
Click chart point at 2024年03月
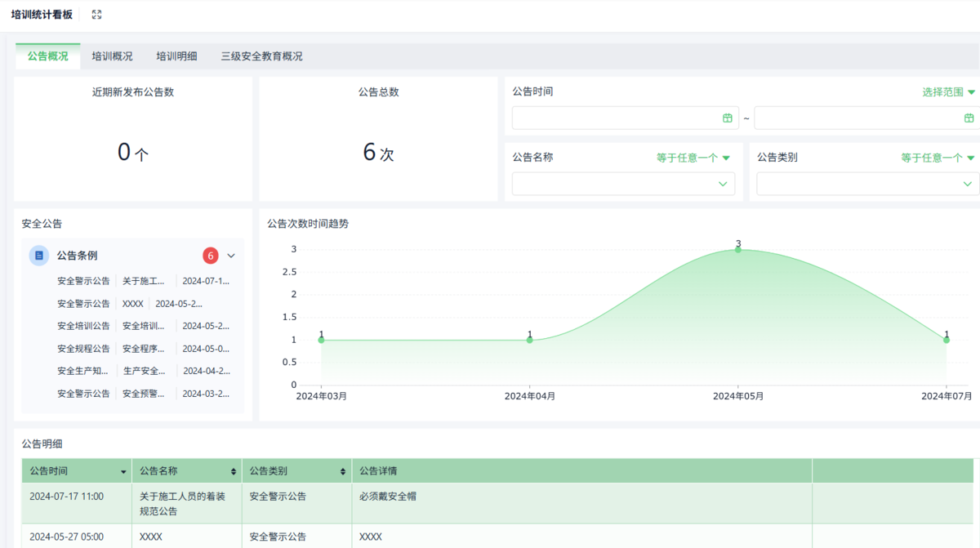(321, 340)
